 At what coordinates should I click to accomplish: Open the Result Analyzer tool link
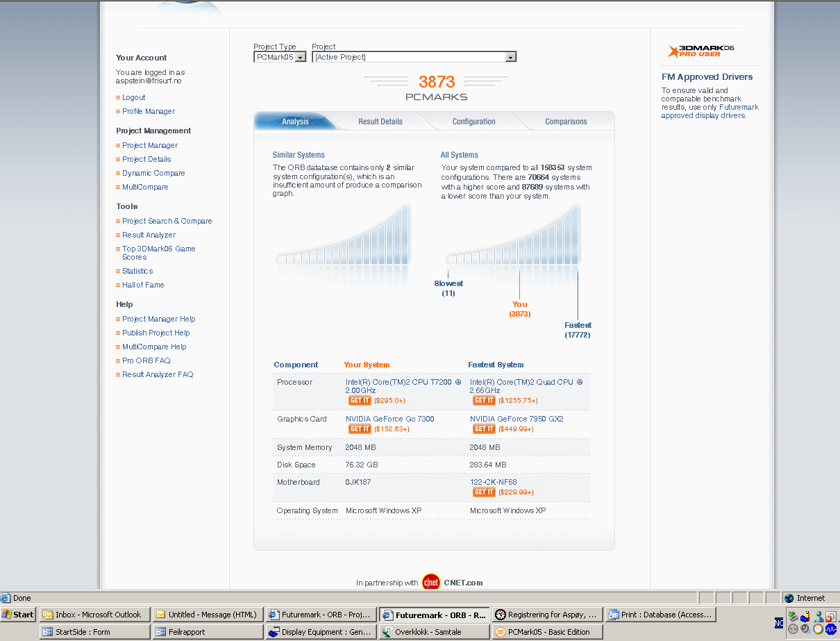point(149,235)
